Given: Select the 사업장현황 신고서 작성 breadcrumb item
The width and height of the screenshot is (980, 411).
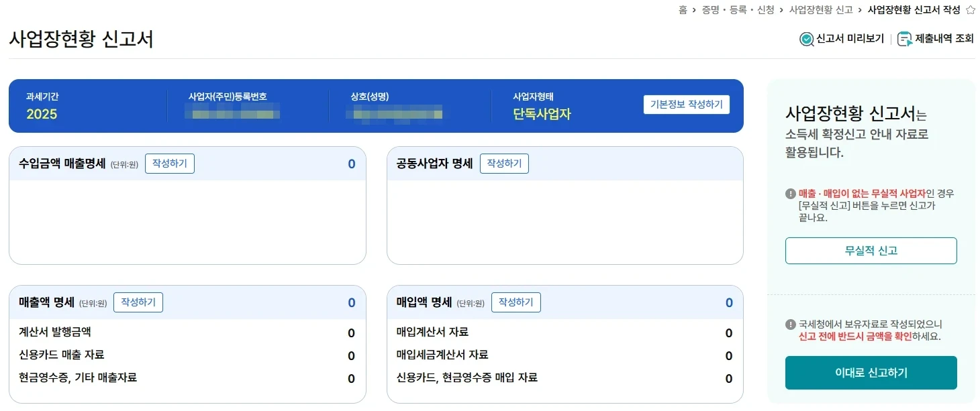Looking at the screenshot, I should click(x=914, y=10).
